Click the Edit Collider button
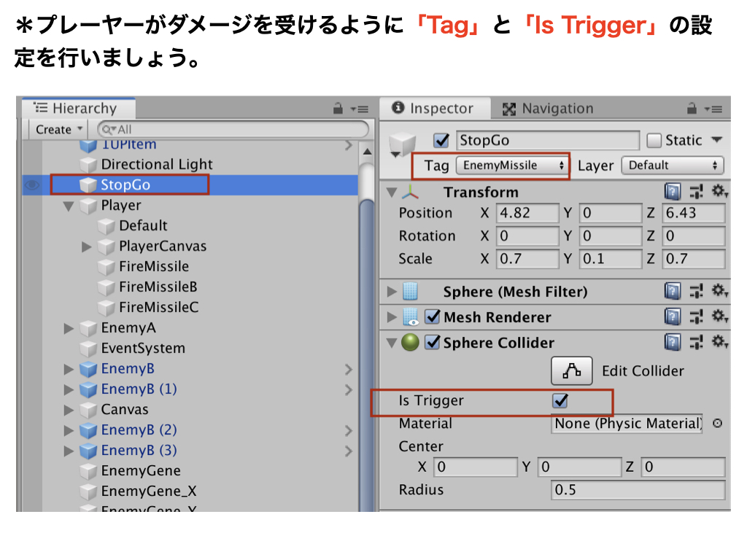 (572, 370)
